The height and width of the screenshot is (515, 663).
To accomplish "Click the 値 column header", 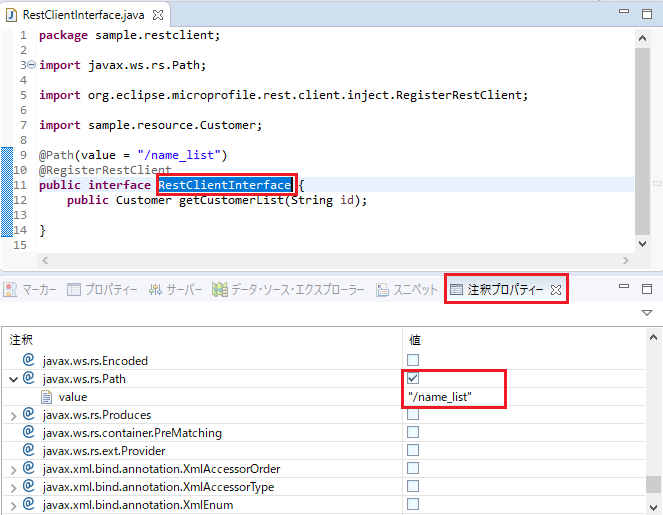I will [x=415, y=340].
